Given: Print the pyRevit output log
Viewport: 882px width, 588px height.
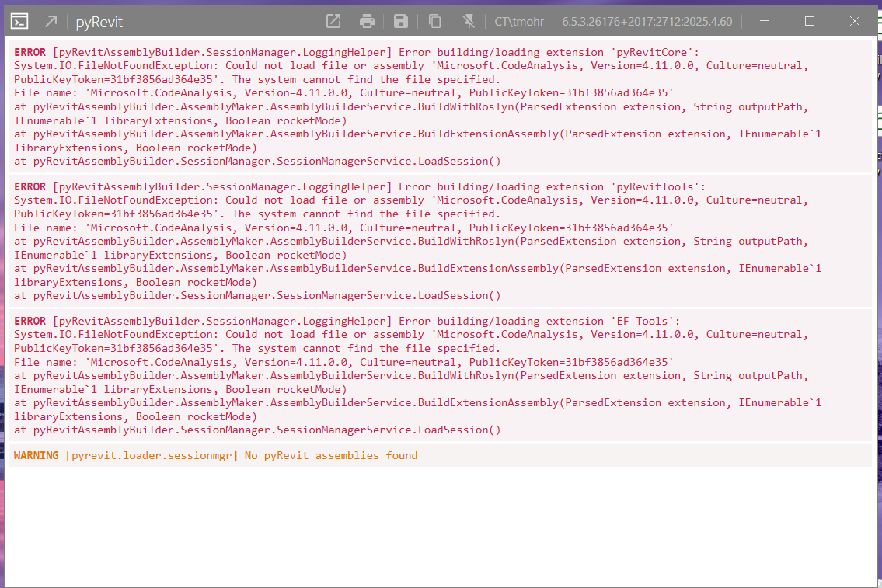Looking at the screenshot, I should [x=367, y=22].
